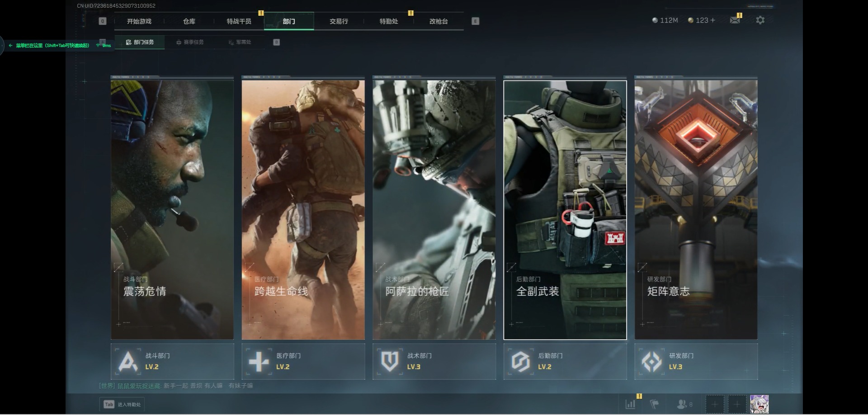868x415 pixels.
Task: Open the 改枪台 tab
Action: (439, 21)
